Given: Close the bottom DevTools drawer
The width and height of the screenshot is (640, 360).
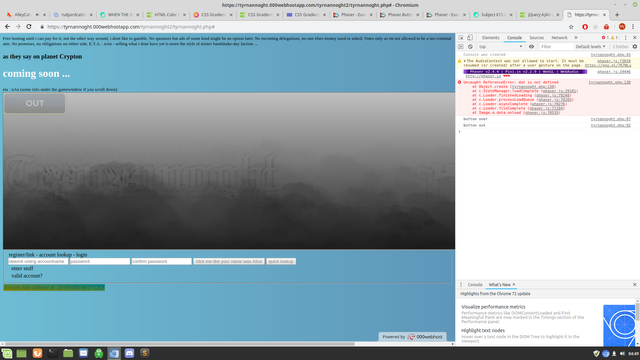Looking at the screenshot, I should tap(635, 284).
